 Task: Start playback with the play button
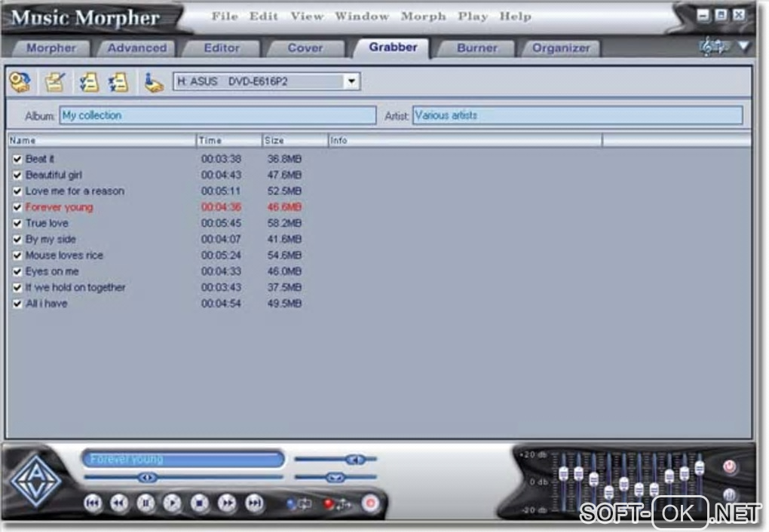[172, 503]
